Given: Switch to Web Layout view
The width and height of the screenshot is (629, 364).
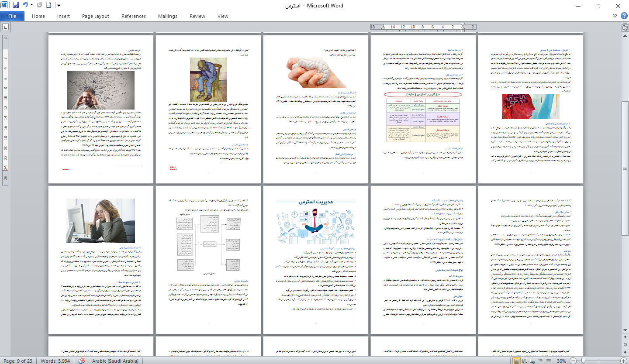Looking at the screenshot, I should click(x=533, y=361).
